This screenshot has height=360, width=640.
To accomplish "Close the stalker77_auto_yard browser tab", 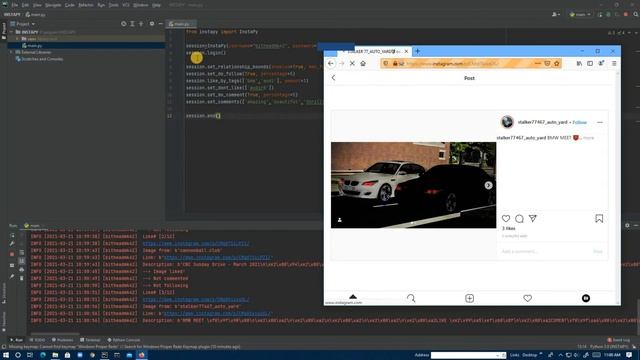I will [406, 52].
